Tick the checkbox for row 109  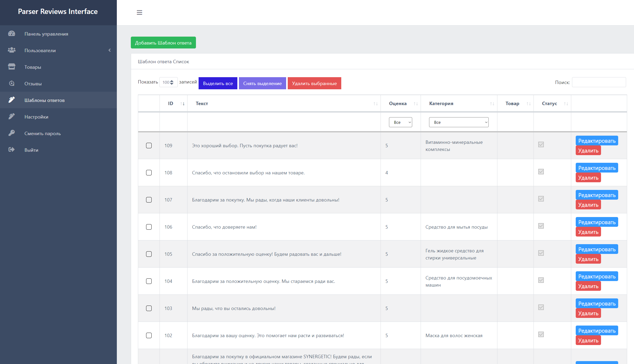pyautogui.click(x=149, y=146)
